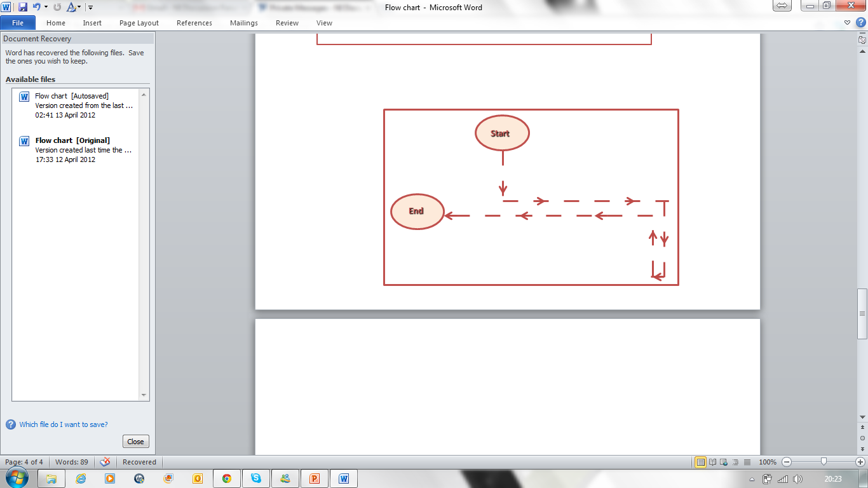Image resolution: width=868 pixels, height=488 pixels.
Task: Open Internet Explorer from taskbar
Action: pos(81,478)
